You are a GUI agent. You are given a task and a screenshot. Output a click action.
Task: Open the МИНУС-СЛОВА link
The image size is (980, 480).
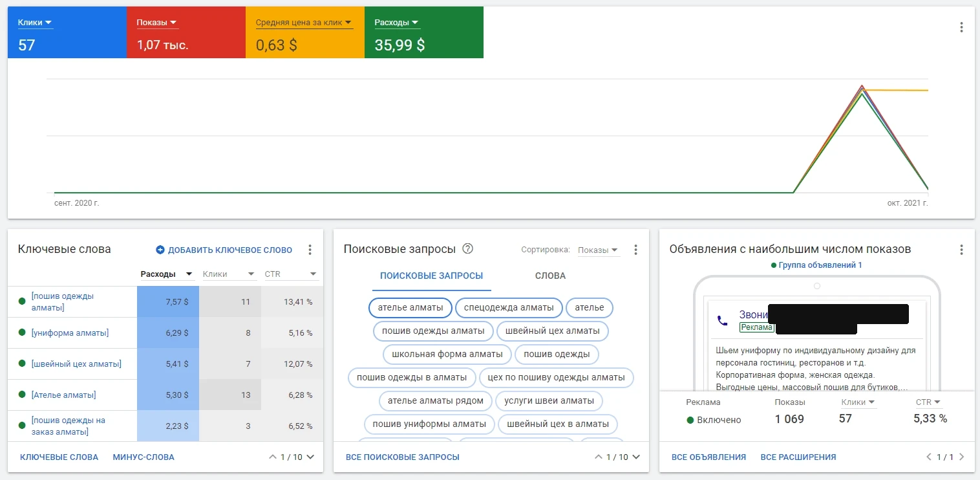coord(144,457)
